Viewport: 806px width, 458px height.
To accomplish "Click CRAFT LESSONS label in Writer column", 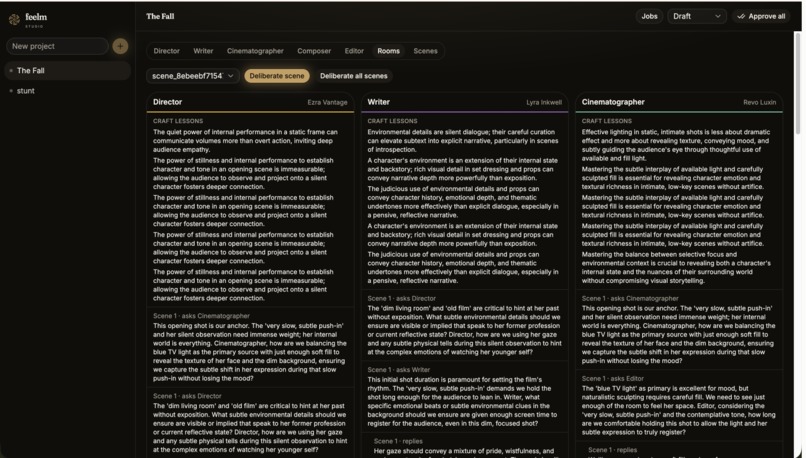I will click(392, 121).
